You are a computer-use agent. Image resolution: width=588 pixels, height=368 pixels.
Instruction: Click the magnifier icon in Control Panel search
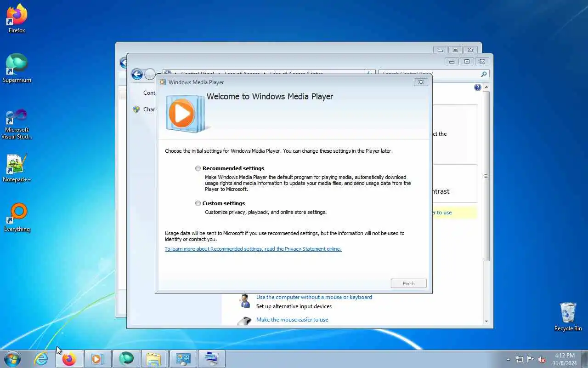(484, 74)
